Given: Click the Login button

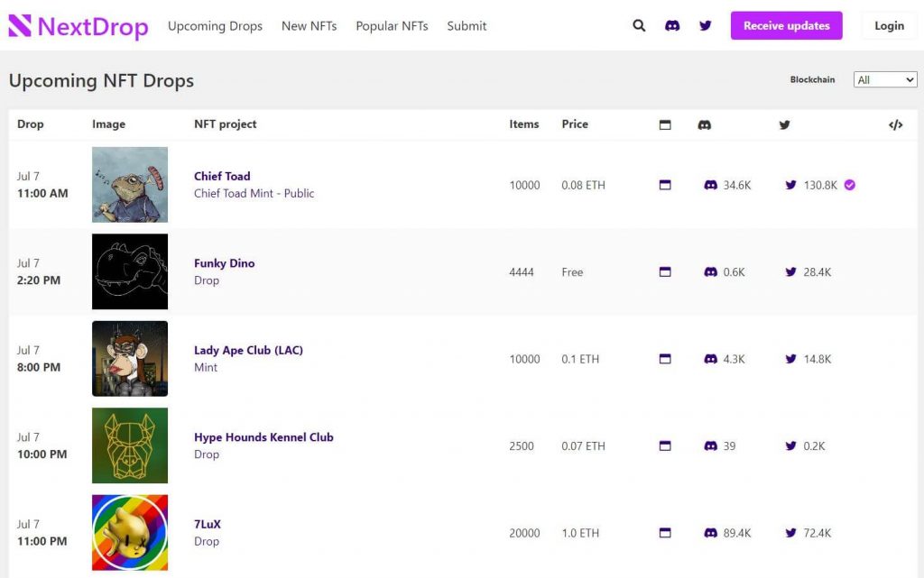Looking at the screenshot, I should 888,26.
